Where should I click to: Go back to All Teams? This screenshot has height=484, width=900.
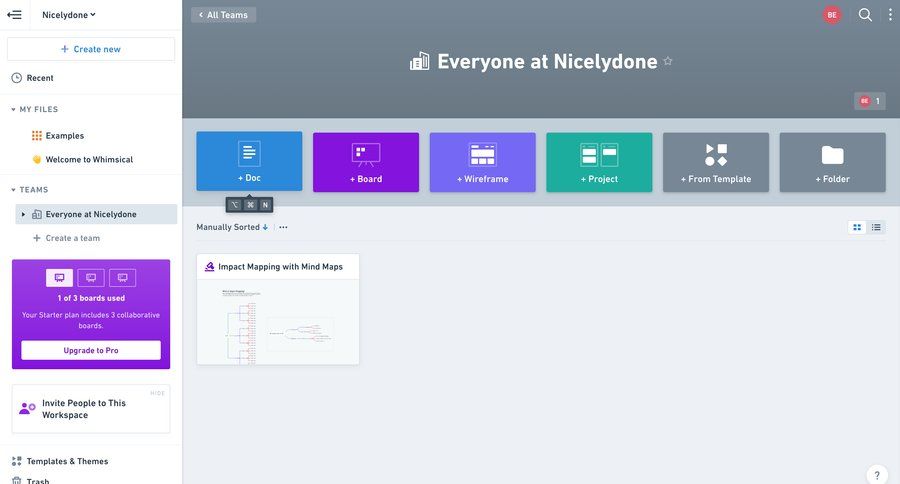[223, 15]
